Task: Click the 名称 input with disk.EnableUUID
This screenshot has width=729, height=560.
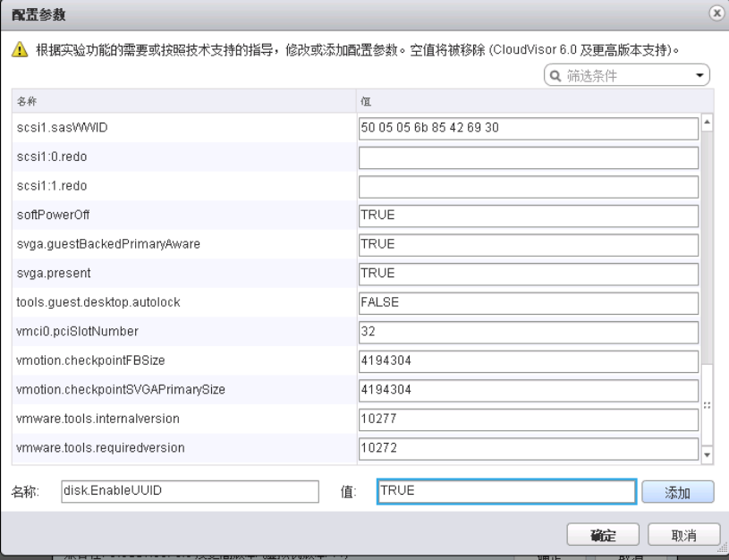Action: (190, 491)
